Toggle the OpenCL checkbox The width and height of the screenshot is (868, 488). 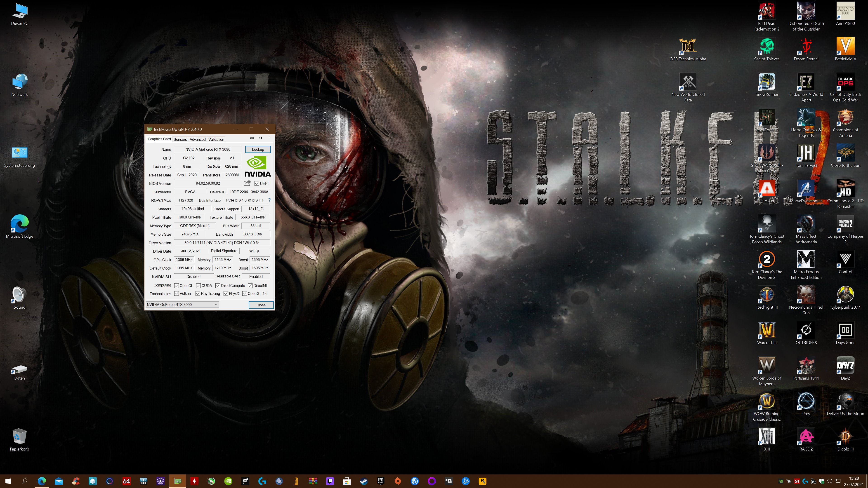point(176,285)
